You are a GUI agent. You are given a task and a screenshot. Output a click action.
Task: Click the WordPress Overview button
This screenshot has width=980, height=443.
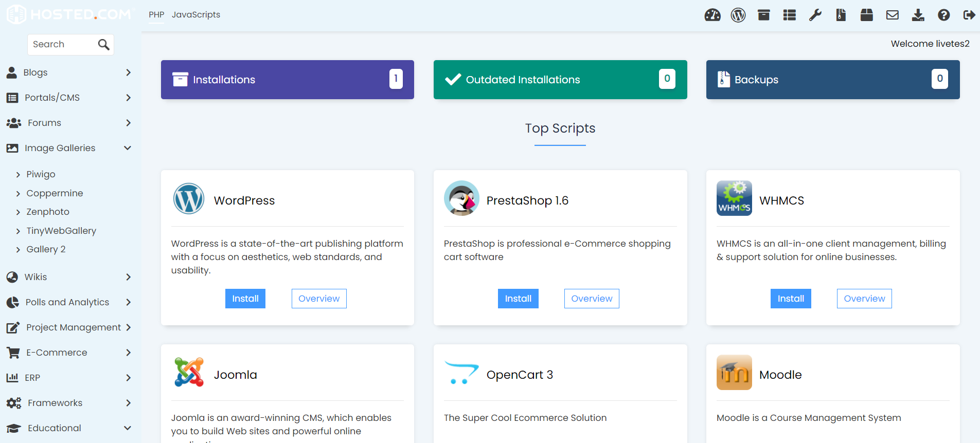coord(319,299)
